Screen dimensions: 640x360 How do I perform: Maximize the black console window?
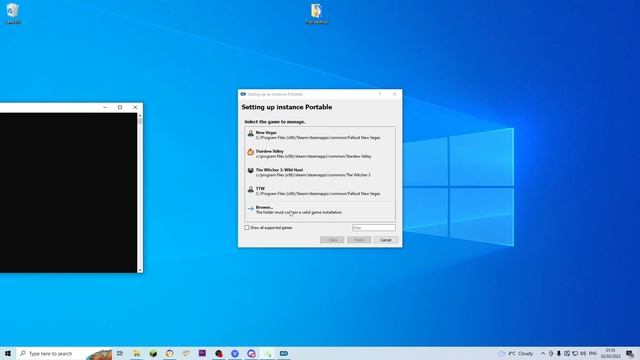120,107
